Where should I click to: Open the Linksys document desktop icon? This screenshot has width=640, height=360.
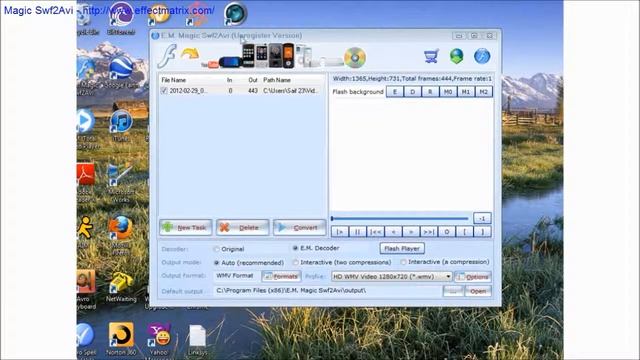[x=198, y=340]
